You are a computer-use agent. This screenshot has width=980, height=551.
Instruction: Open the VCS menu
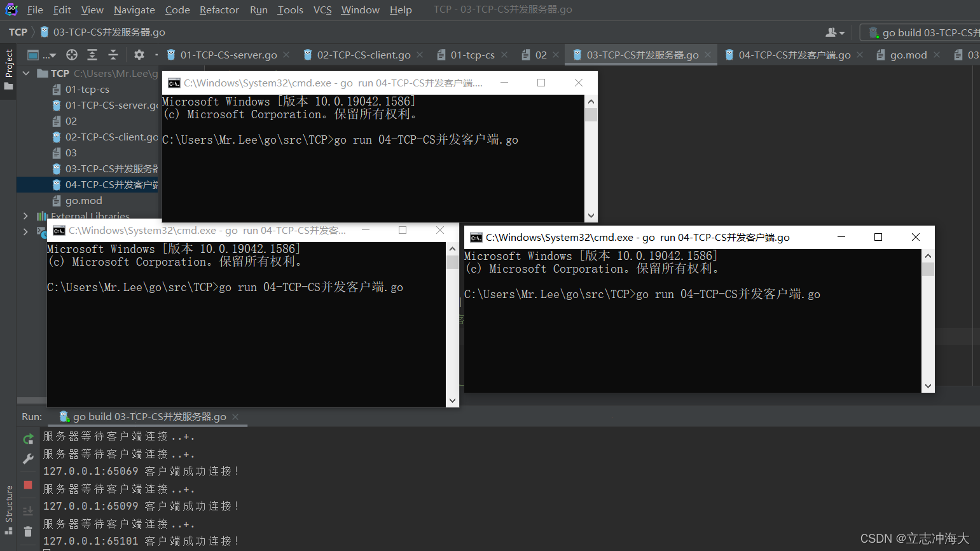click(x=322, y=10)
